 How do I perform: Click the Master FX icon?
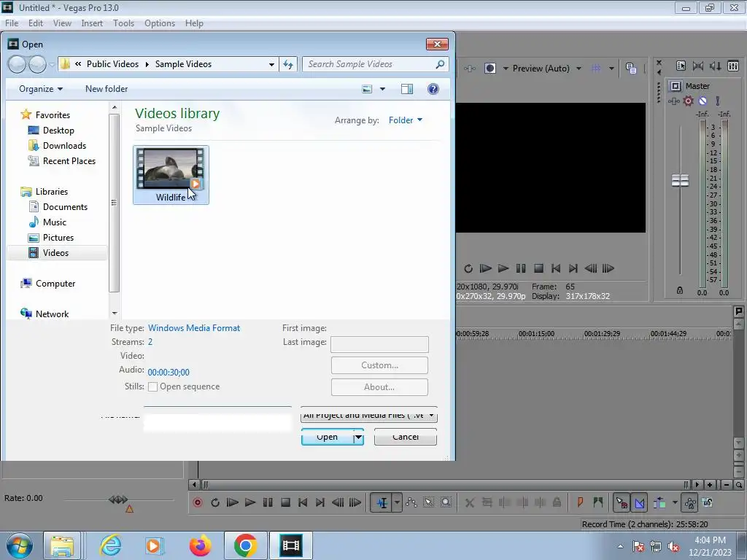(673, 101)
